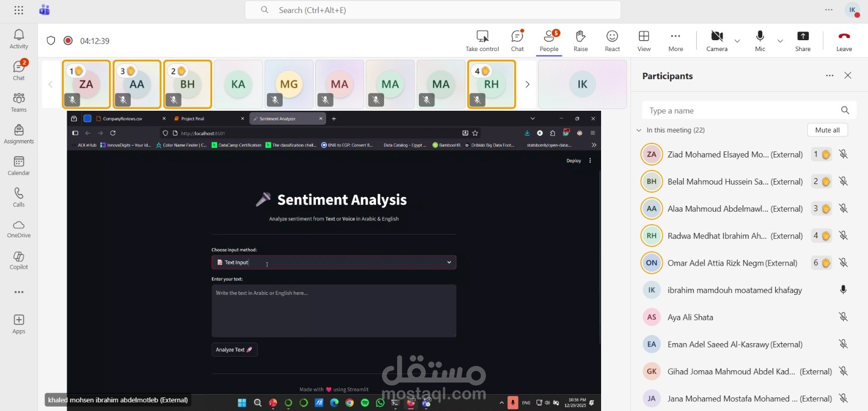Screen dimensions: 868x411
Task: Open Teams section in the sidebar
Action: (18, 102)
